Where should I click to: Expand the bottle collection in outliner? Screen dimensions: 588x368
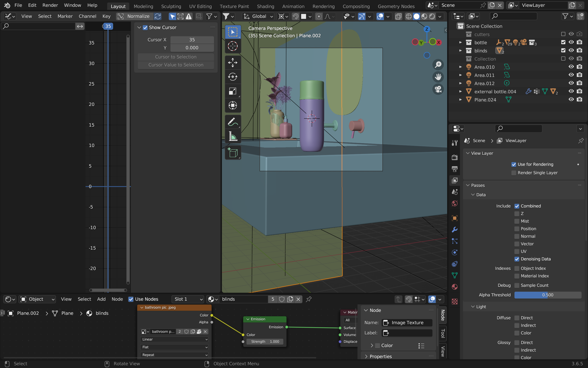pos(460,42)
